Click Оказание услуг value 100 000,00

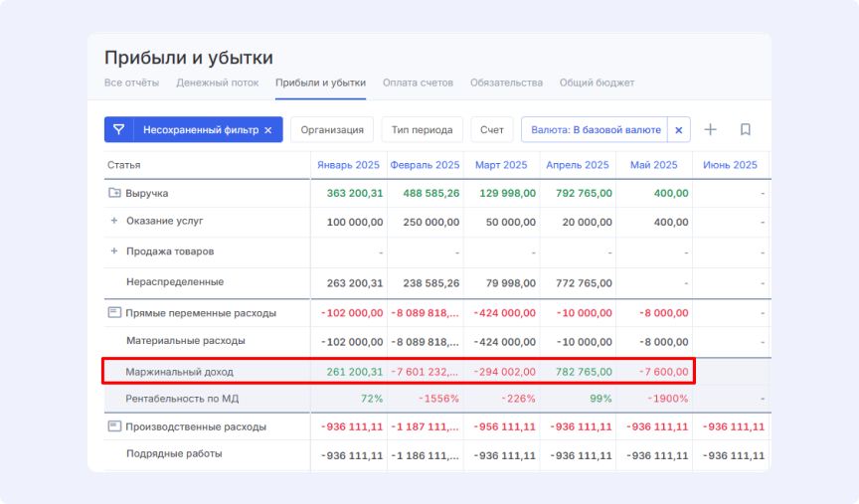click(355, 222)
